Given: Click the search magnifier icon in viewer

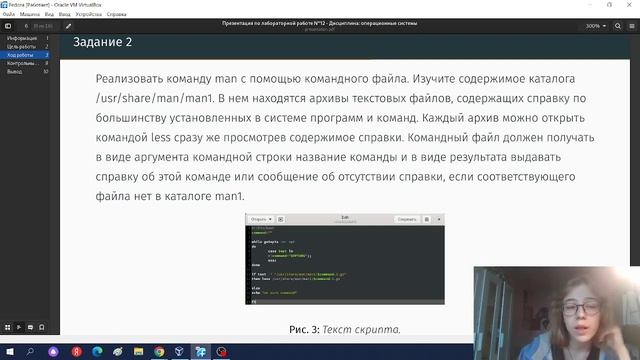Looking at the screenshot, I should click(x=618, y=26).
